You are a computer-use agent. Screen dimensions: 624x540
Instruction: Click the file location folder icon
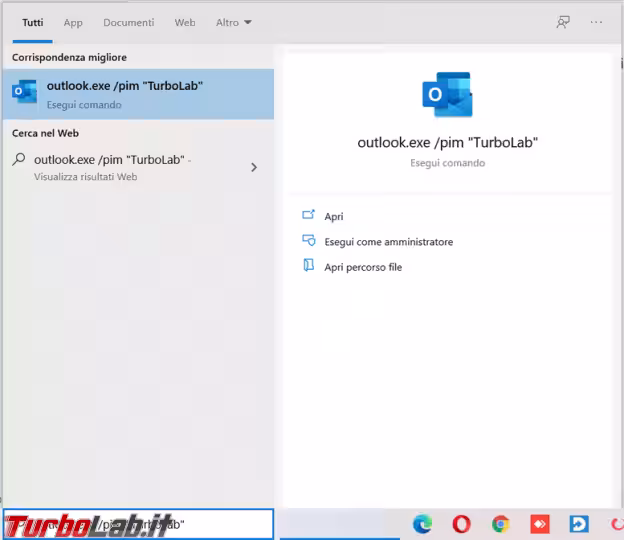(309, 265)
